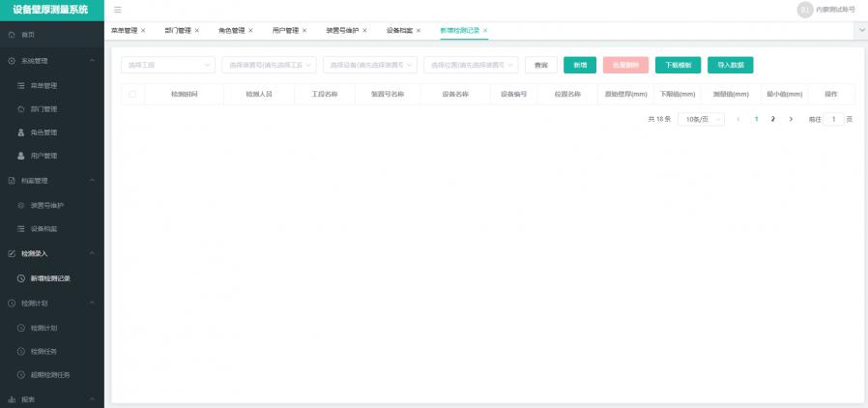Switch to the 设备档案 tab

click(399, 31)
